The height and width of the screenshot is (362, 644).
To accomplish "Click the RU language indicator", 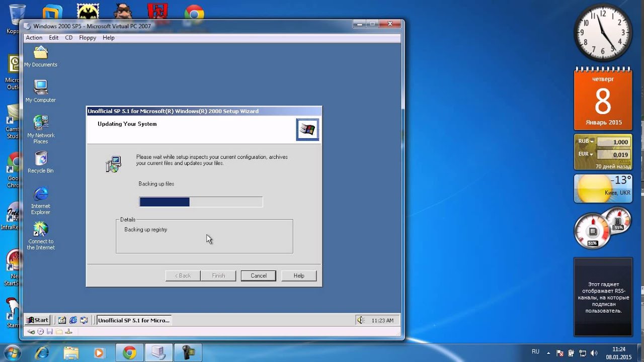I will (535, 352).
